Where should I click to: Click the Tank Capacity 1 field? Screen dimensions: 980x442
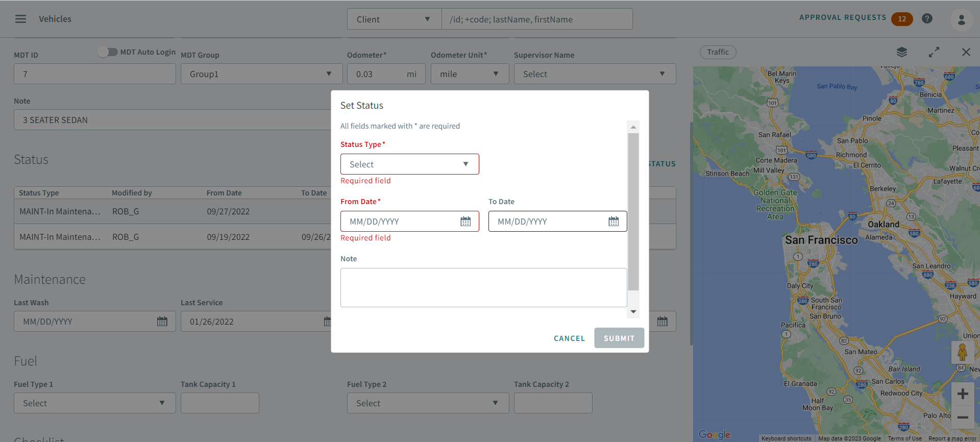[219, 403]
